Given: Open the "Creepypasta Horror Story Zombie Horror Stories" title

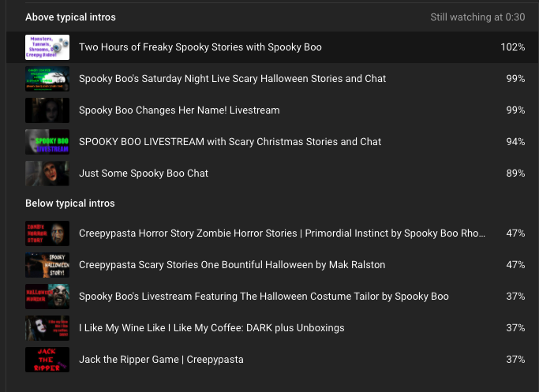Looking at the screenshot, I should [282, 233].
